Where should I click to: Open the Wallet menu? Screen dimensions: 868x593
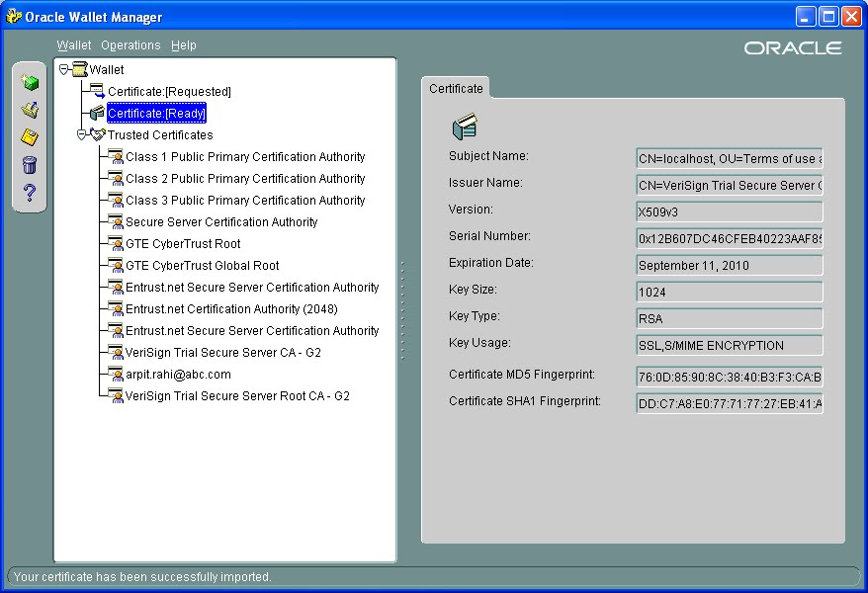click(73, 45)
